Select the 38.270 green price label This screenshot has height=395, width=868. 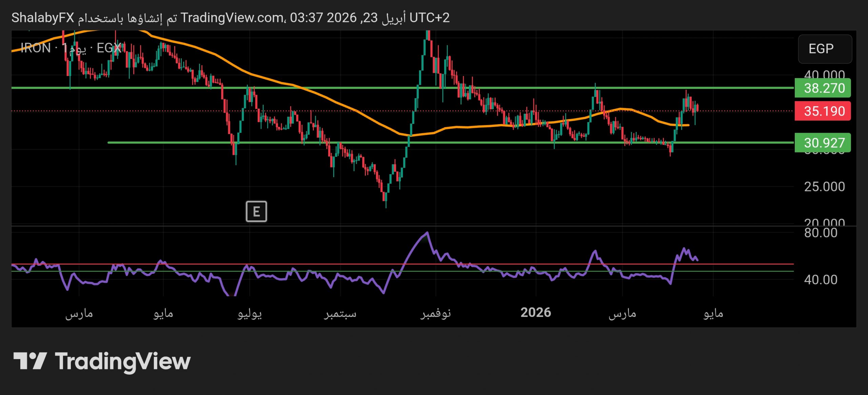coord(823,88)
